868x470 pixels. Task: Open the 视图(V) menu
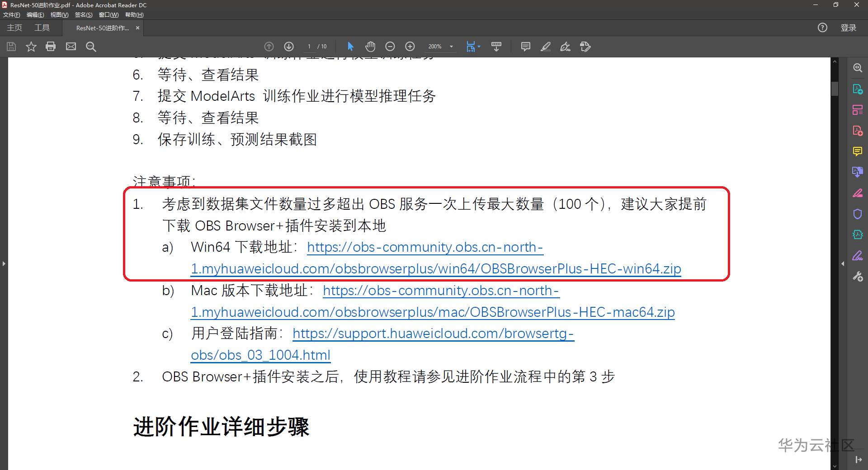pos(59,15)
